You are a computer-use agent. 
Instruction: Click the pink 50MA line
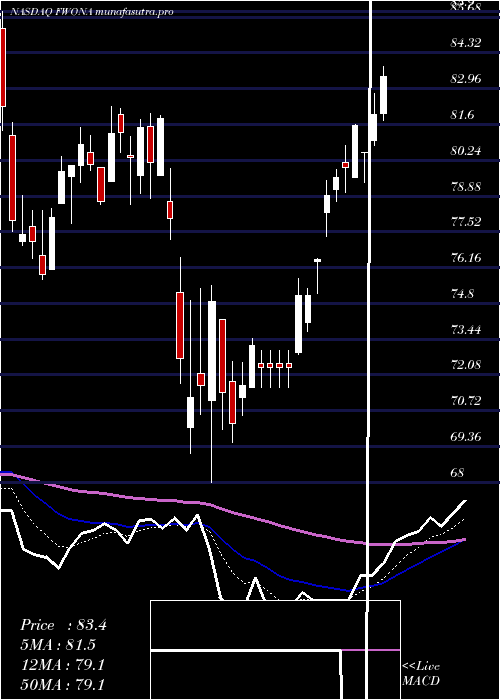click(232, 513)
